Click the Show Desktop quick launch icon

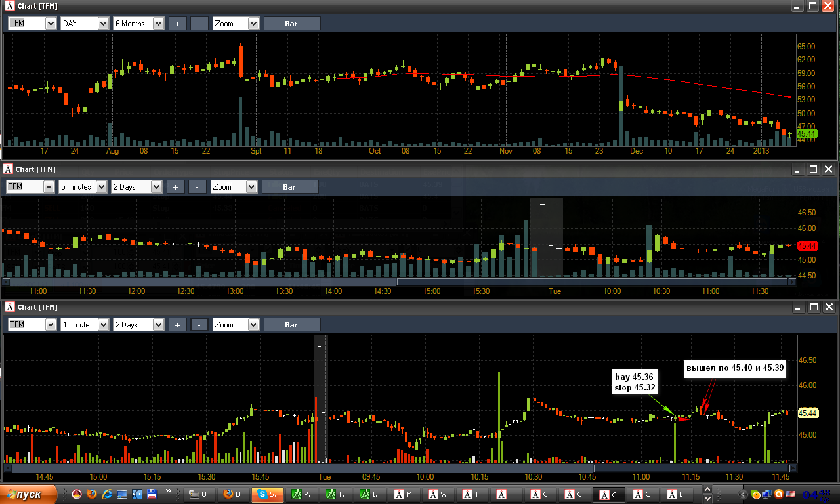tap(122, 494)
